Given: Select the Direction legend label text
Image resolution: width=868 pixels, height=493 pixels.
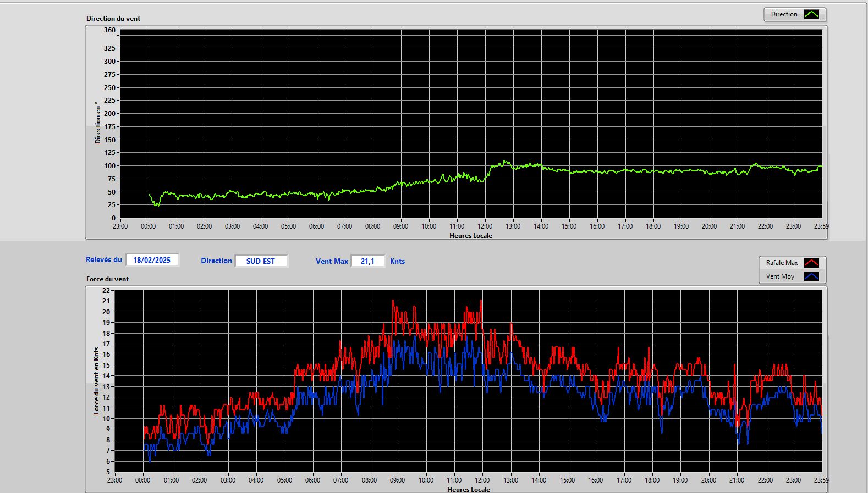Looking at the screenshot, I should (784, 14).
